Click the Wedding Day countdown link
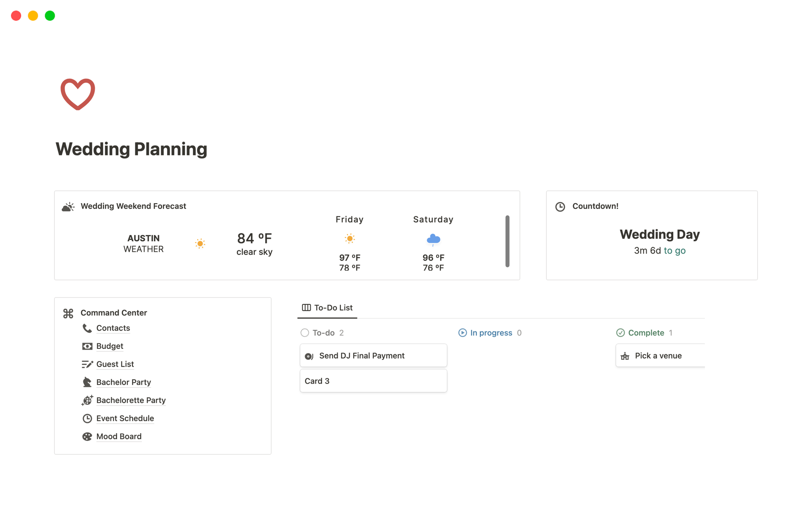The width and height of the screenshot is (812, 508). pos(659,234)
